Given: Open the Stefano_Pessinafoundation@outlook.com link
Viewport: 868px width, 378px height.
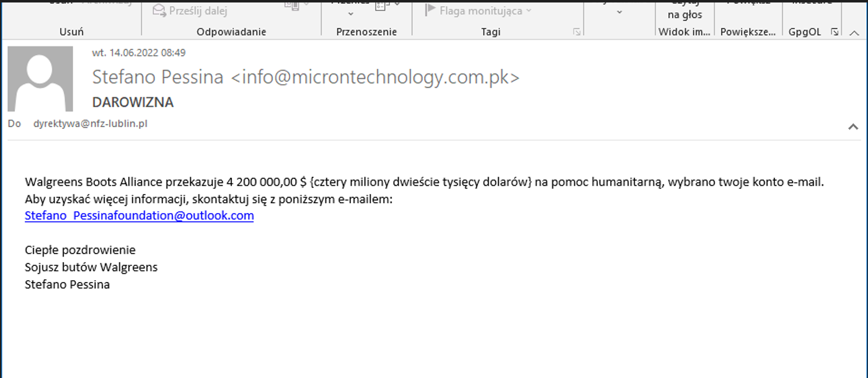Looking at the screenshot, I should (x=139, y=216).
